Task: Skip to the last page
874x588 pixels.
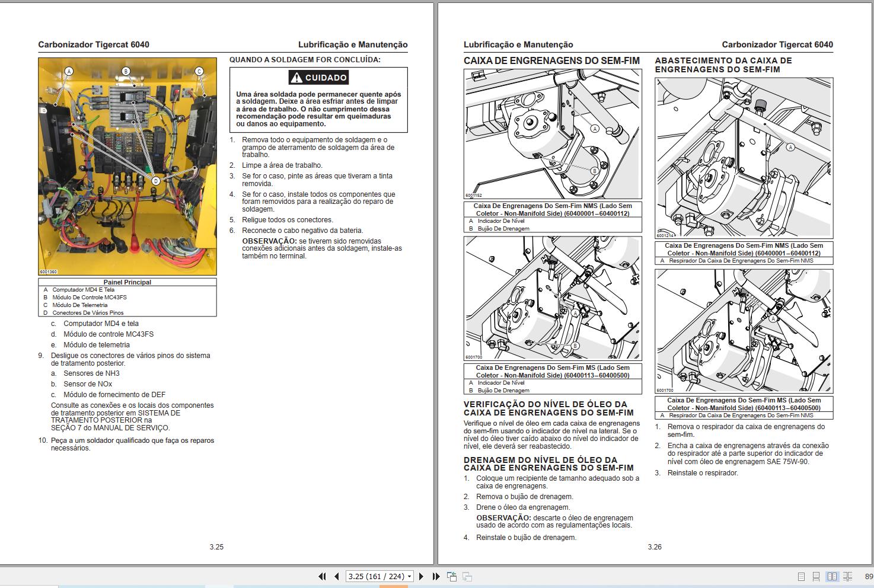Action: click(436, 576)
